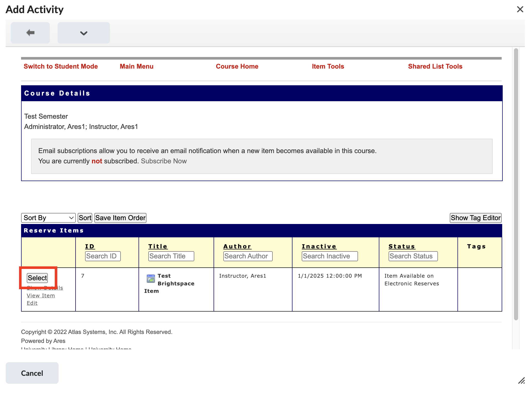Click the Save Item Order button
This screenshot has width=532, height=393.
pos(120,218)
